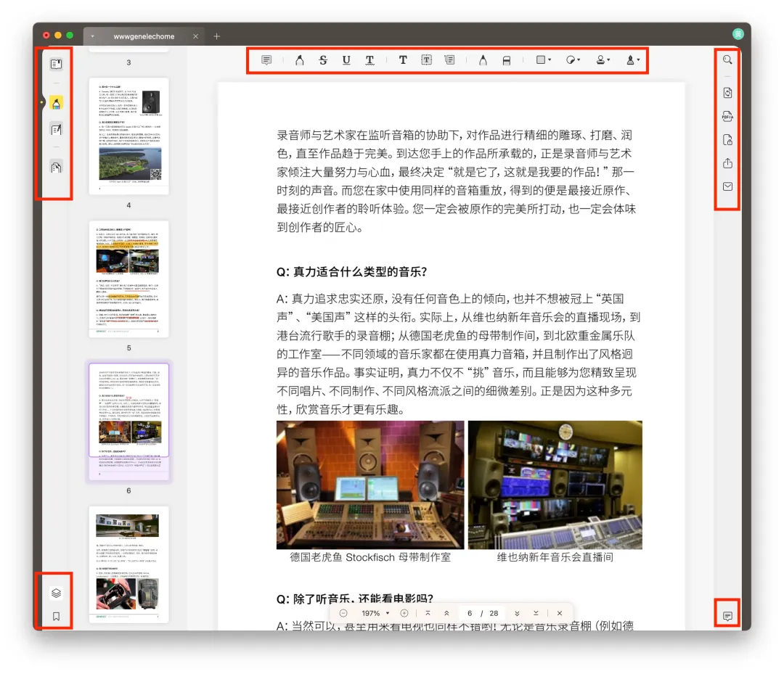Jump to the first page arrow

(x=428, y=613)
